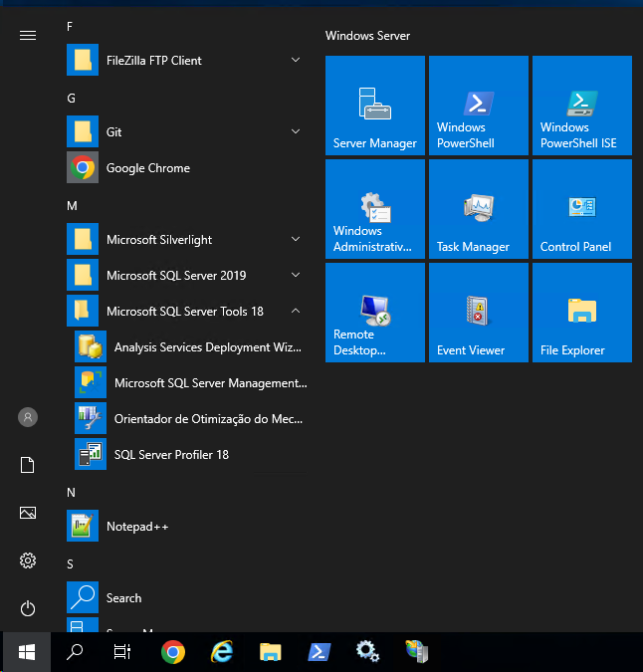The image size is (643, 672).
Task: Open the Control Panel tile
Action: 582,209
